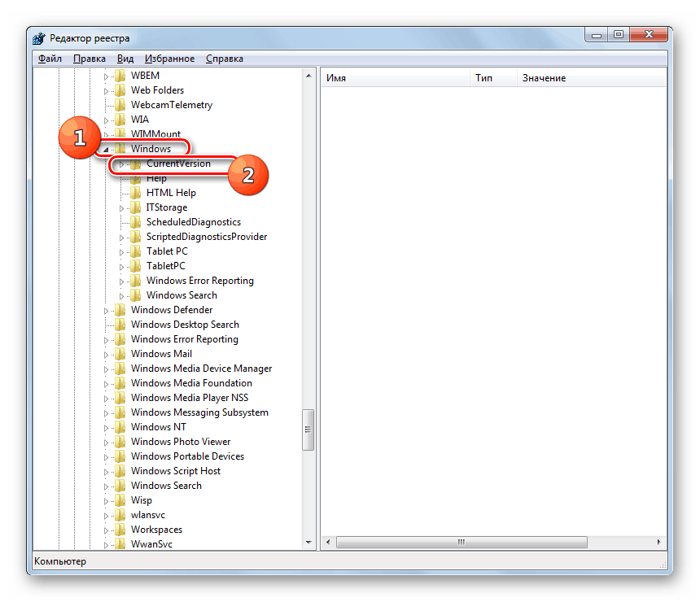Click the Windows Mail folder icon
This screenshot has height=602, width=700.
120,354
